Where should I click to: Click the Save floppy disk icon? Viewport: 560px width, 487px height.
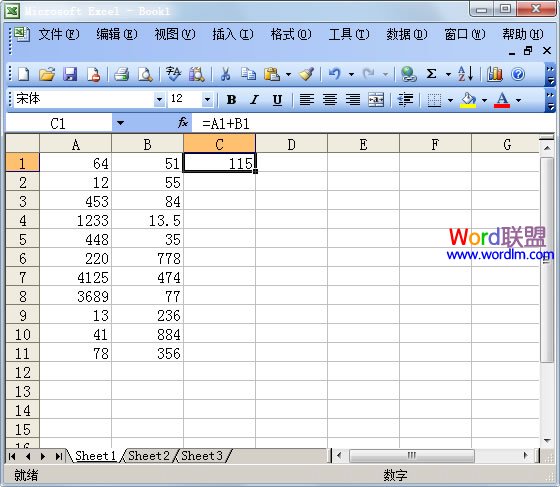pos(70,74)
